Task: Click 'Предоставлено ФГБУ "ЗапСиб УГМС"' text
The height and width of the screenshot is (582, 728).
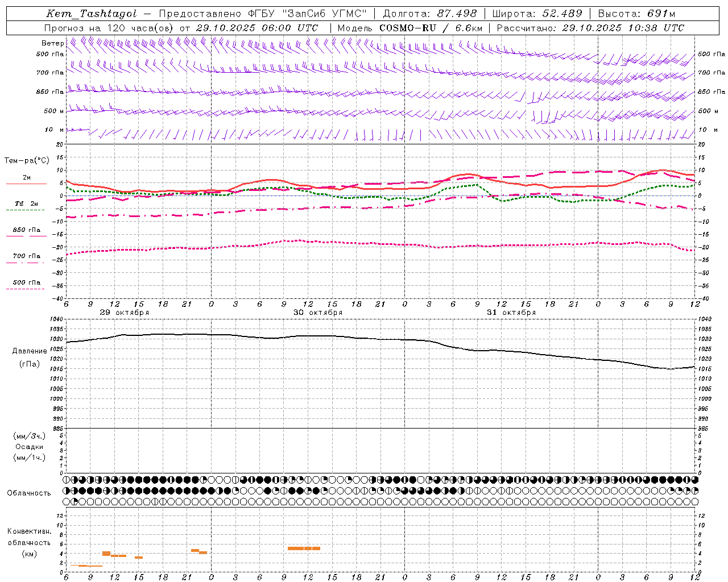Action: click(263, 14)
